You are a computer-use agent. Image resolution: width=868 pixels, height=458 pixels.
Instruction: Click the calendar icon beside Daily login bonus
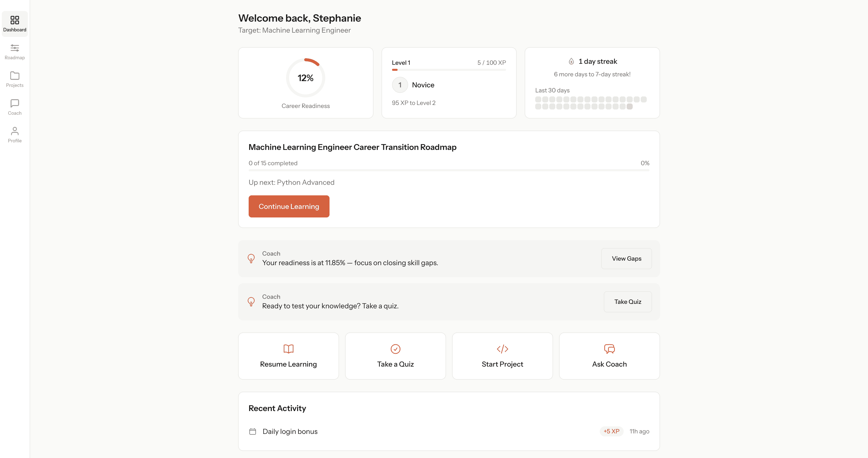(252, 431)
